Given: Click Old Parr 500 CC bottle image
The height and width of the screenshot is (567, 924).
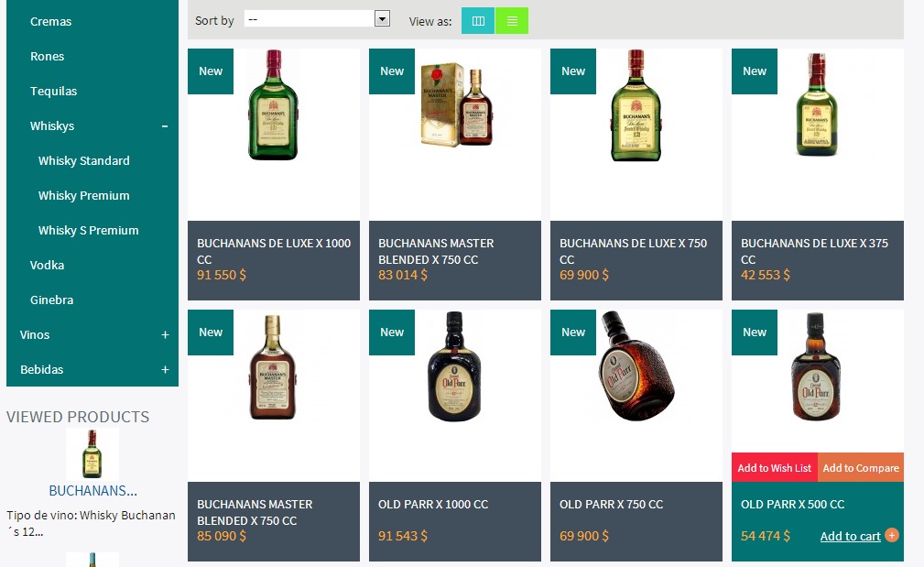Looking at the screenshot, I should tap(816, 366).
